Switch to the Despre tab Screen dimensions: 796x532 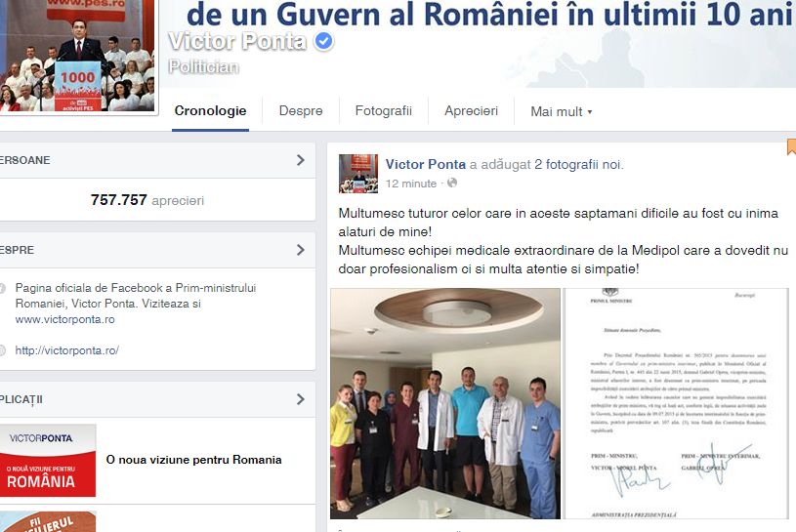301,110
